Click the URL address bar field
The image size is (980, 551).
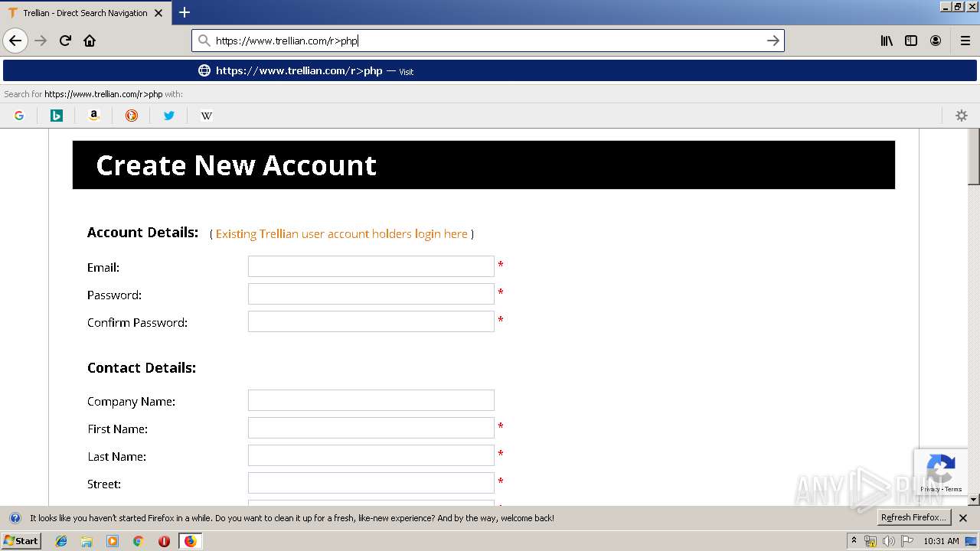[486, 41]
